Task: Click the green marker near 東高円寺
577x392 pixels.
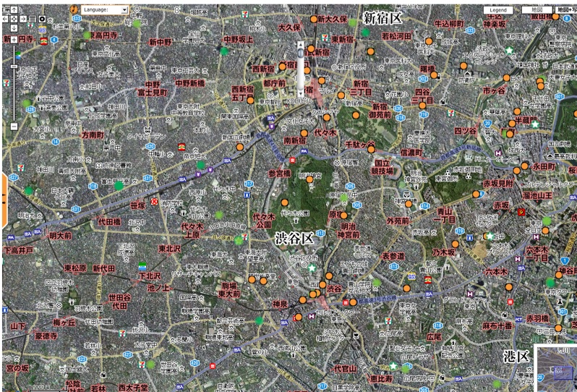Action: point(87,35)
